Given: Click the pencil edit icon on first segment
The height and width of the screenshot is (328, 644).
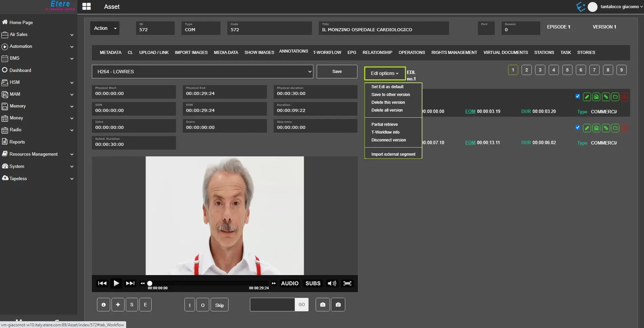Looking at the screenshot, I should click(587, 97).
